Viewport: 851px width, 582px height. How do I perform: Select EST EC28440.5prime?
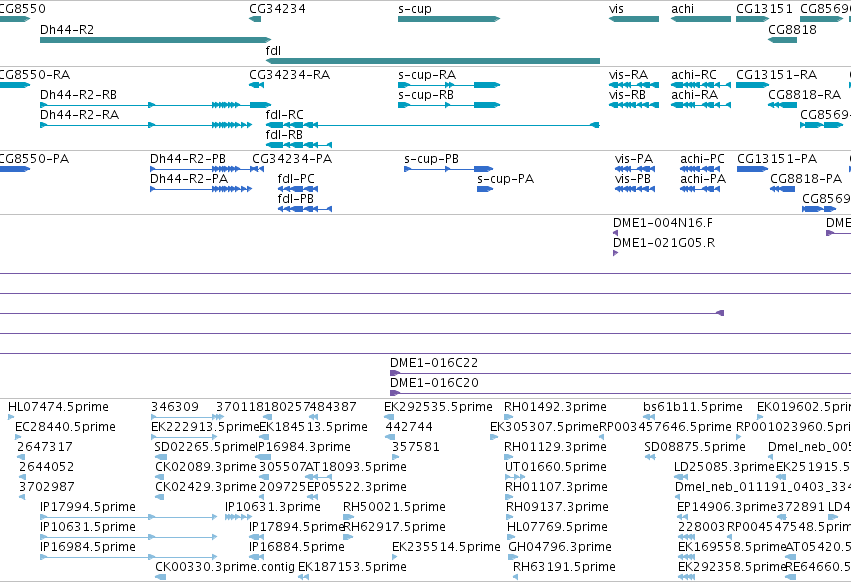pyautogui.click(x=65, y=427)
